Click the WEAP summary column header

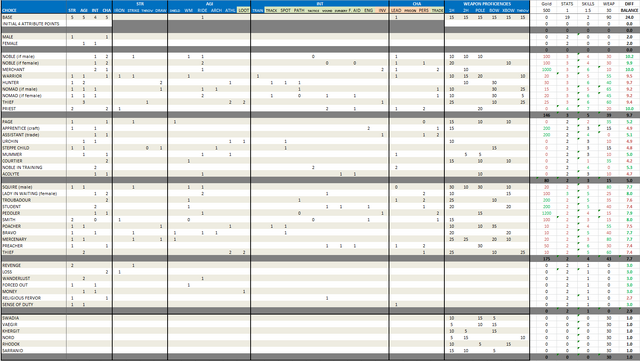click(x=609, y=4)
